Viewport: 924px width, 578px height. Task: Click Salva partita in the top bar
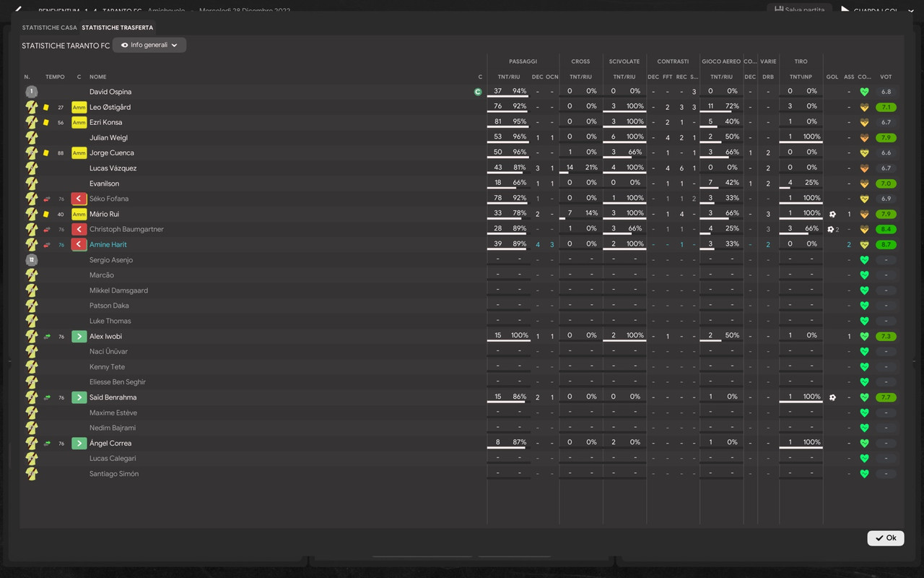799,9
